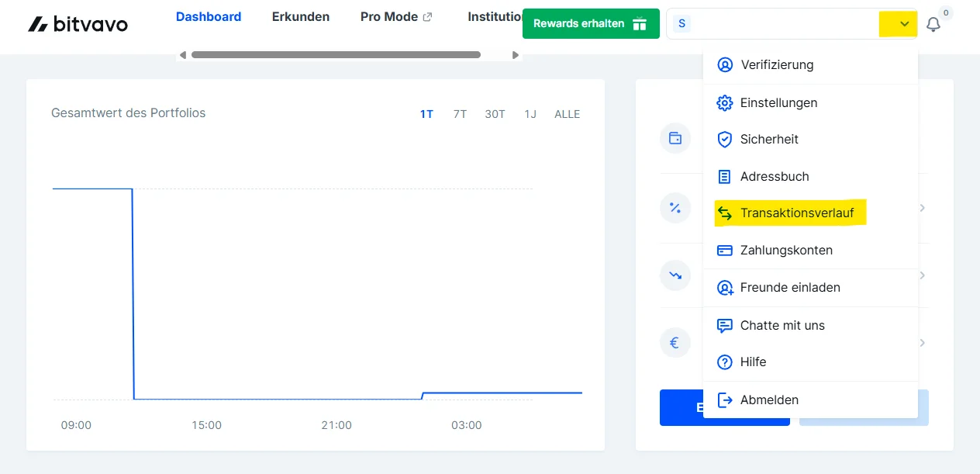This screenshot has height=474, width=980.
Task: Click the green Transaktionsverlauf arrows icon
Action: 725,213
